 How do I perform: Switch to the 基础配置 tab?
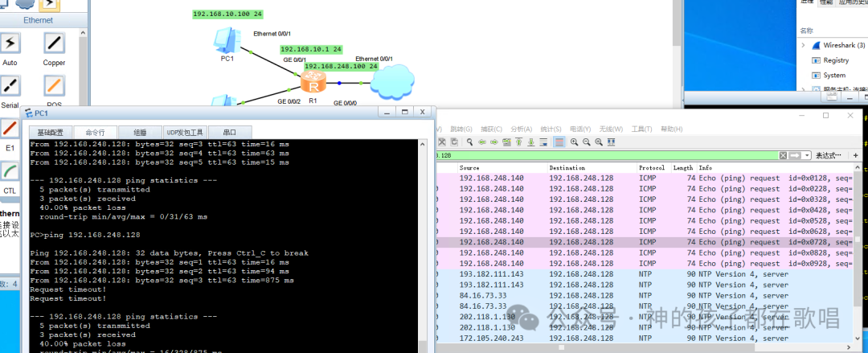[51, 133]
